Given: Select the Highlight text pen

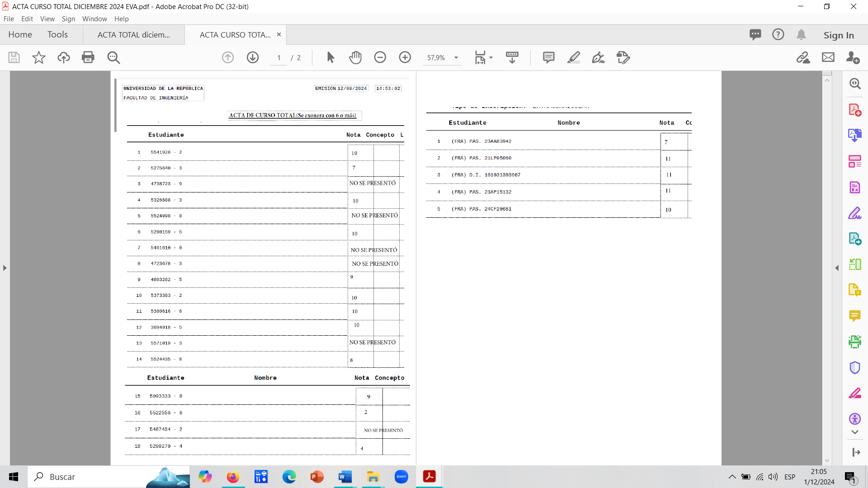Looking at the screenshot, I should pyautogui.click(x=574, y=57).
